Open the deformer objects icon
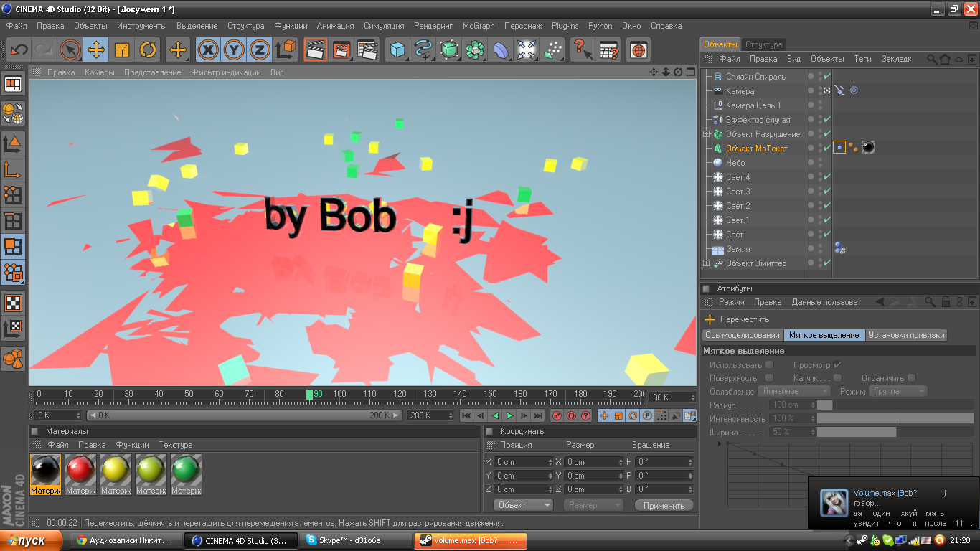This screenshot has width=980, height=551. (x=501, y=50)
